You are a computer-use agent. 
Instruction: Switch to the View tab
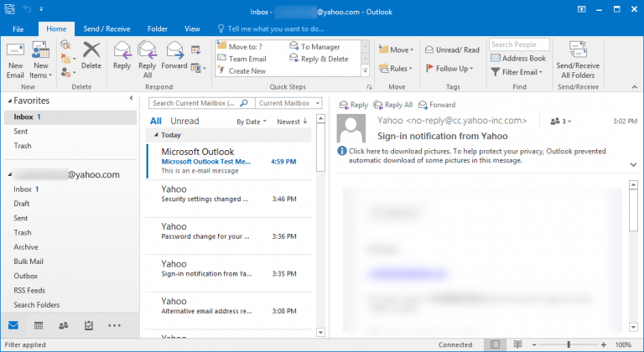(x=192, y=28)
